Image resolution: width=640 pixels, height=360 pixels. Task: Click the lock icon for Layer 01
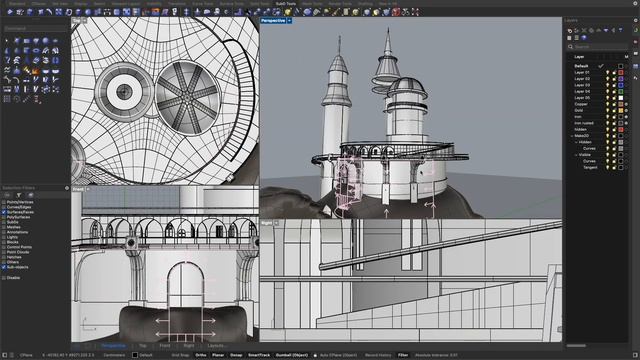(x=614, y=72)
